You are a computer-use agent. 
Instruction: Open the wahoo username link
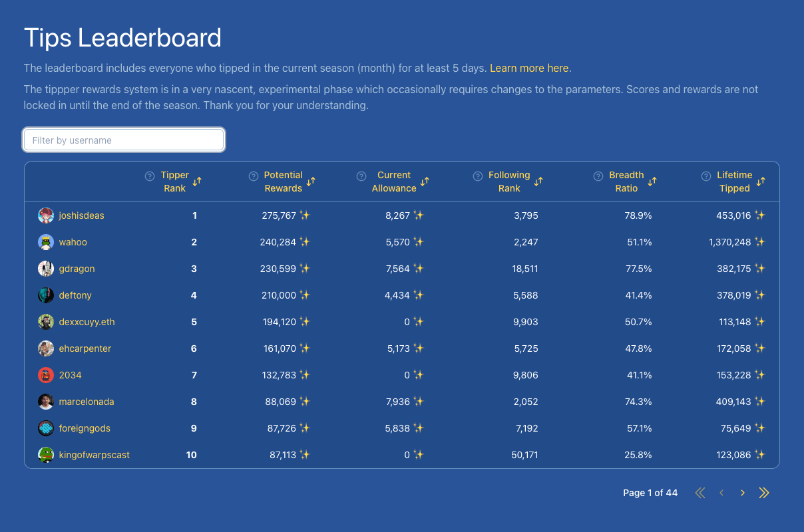pyautogui.click(x=73, y=242)
